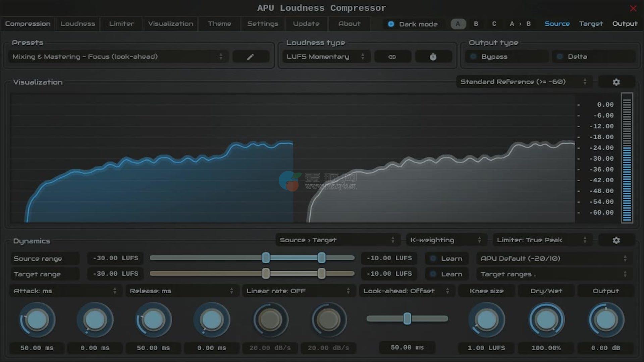This screenshot has width=644, height=362.
Task: Switch to the Settings tab
Action: [263, 24]
